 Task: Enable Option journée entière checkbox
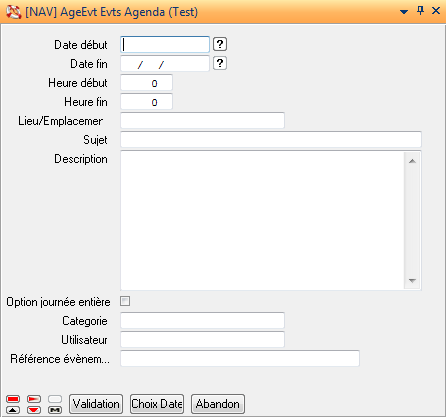[x=125, y=301]
